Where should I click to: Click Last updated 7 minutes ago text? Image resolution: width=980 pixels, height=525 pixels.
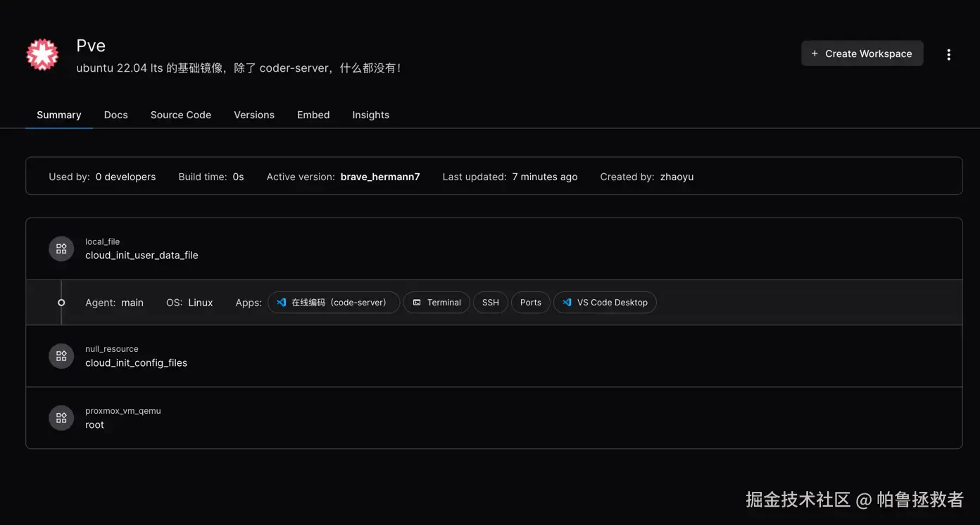coord(510,177)
